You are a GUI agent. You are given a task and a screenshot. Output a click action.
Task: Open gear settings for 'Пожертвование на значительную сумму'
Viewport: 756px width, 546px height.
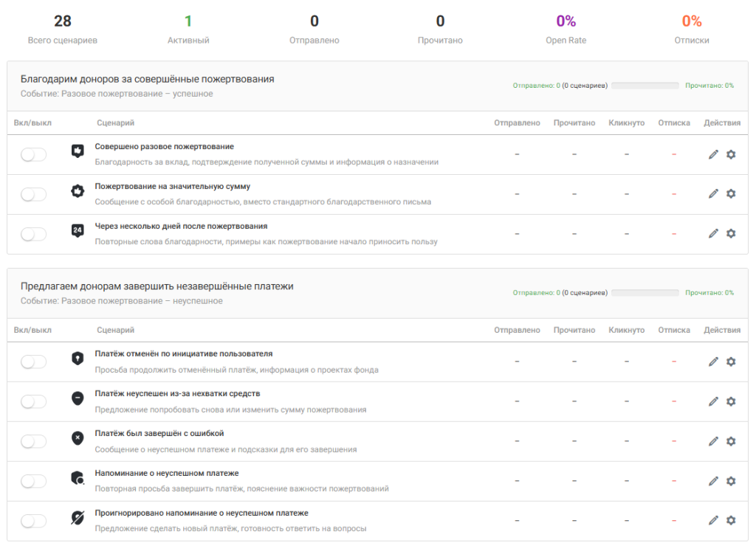731,193
